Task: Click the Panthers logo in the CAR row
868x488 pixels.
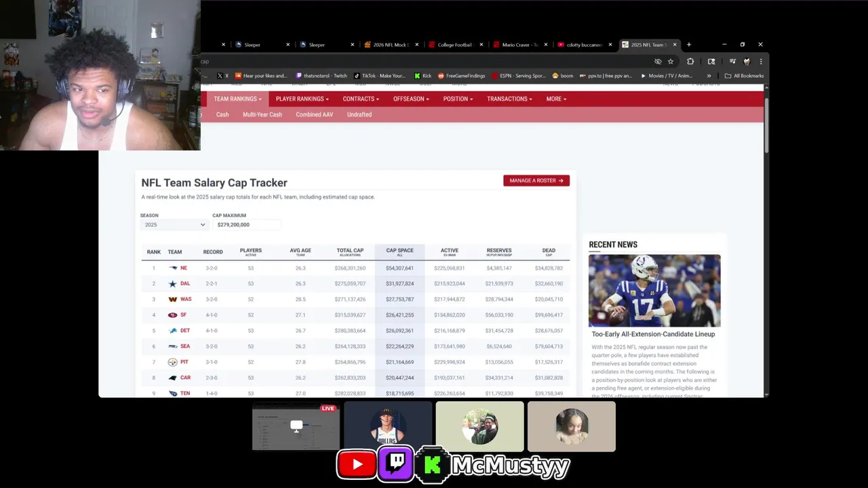Action: tap(172, 378)
